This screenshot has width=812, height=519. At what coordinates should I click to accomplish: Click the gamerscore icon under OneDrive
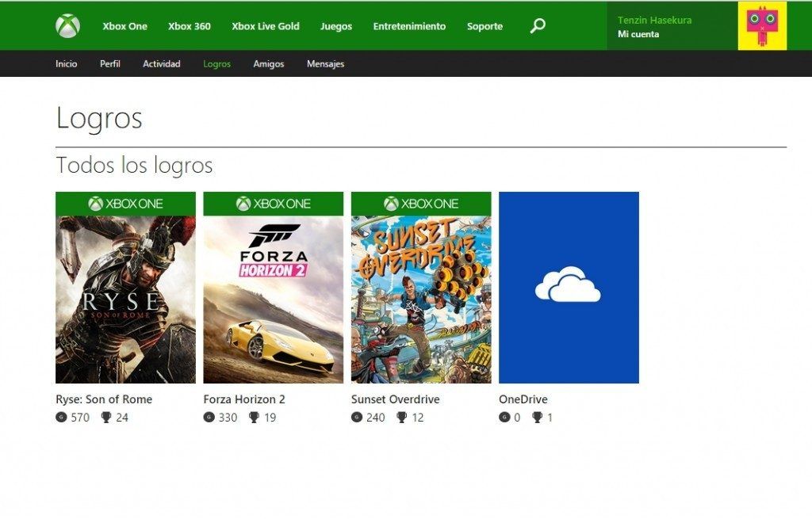505,418
